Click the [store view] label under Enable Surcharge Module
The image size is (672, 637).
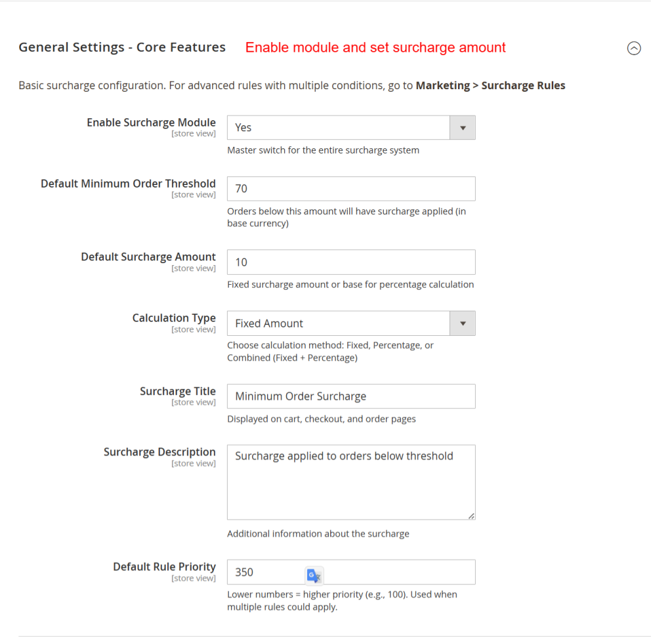194,133
